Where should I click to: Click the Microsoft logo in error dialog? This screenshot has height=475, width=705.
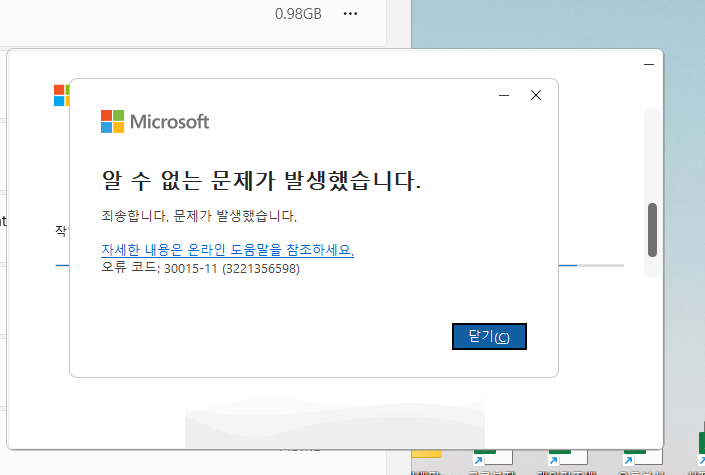click(155, 121)
